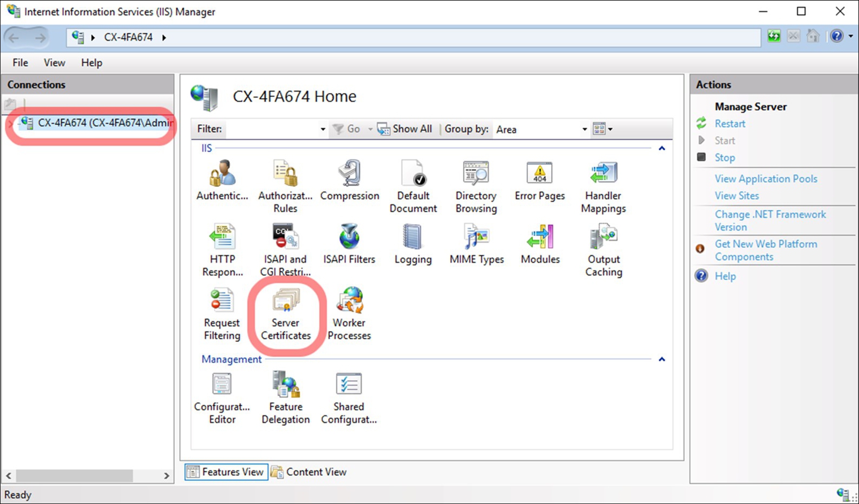Open the Compression feature

click(350, 181)
